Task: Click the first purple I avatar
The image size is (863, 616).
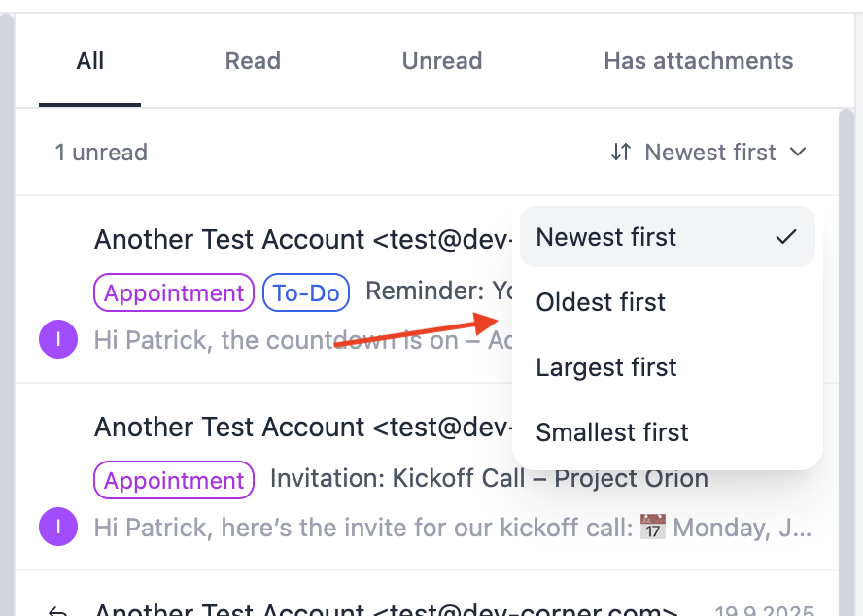Action: pos(57,340)
